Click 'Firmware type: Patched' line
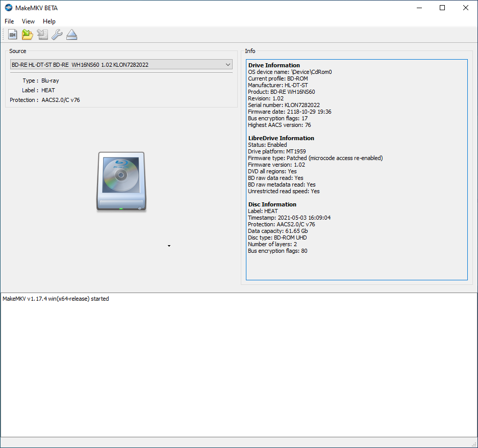The height and width of the screenshot is (448, 478). click(315, 158)
